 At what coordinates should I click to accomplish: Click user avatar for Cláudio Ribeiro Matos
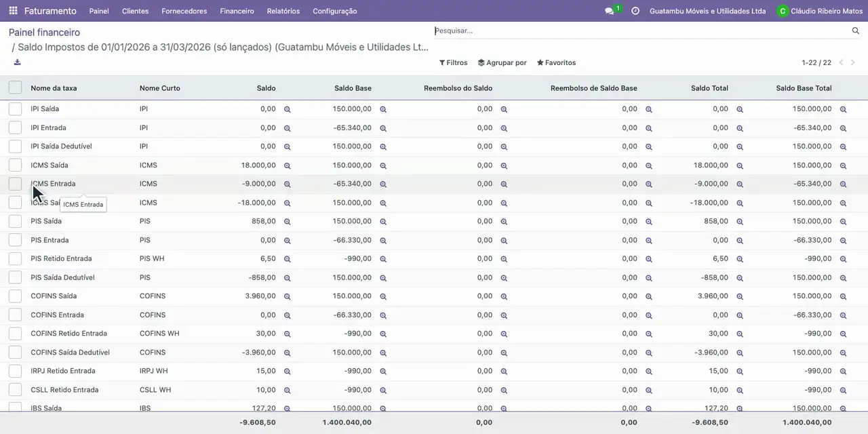tap(783, 11)
